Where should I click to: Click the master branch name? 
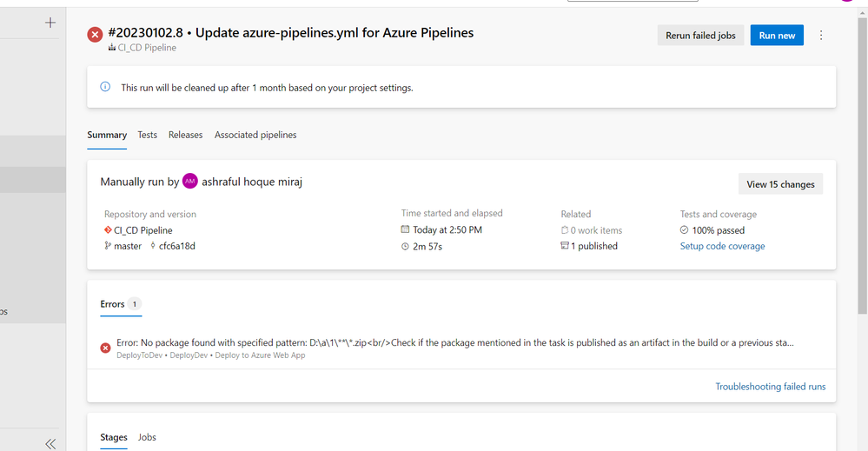click(128, 246)
